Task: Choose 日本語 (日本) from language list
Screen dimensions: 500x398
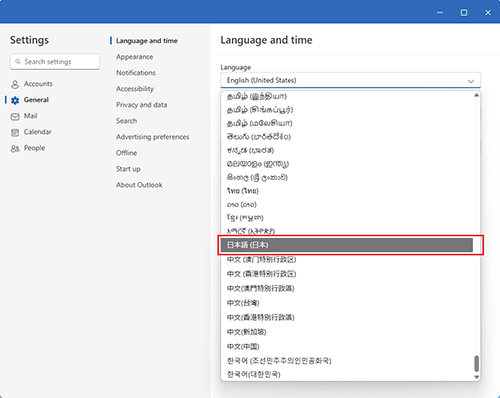Action: [x=347, y=245]
